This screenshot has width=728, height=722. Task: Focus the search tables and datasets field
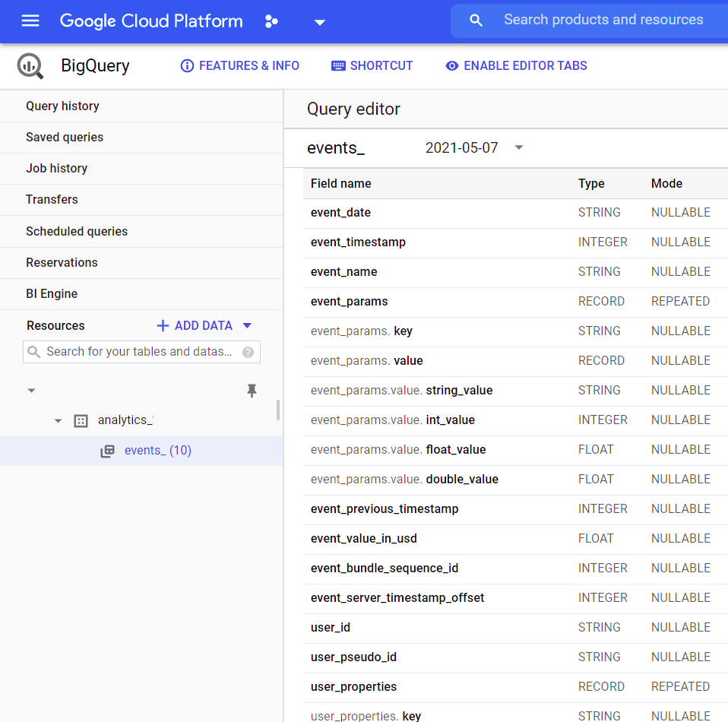pos(141,352)
